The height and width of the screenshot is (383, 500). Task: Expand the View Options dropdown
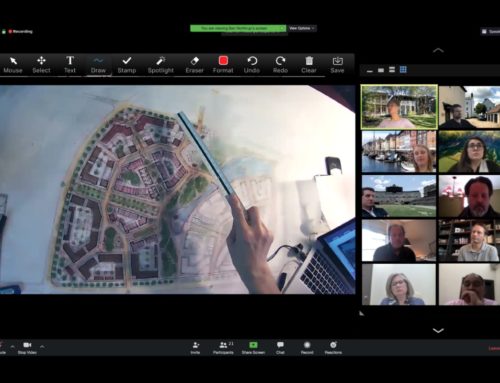click(x=302, y=28)
